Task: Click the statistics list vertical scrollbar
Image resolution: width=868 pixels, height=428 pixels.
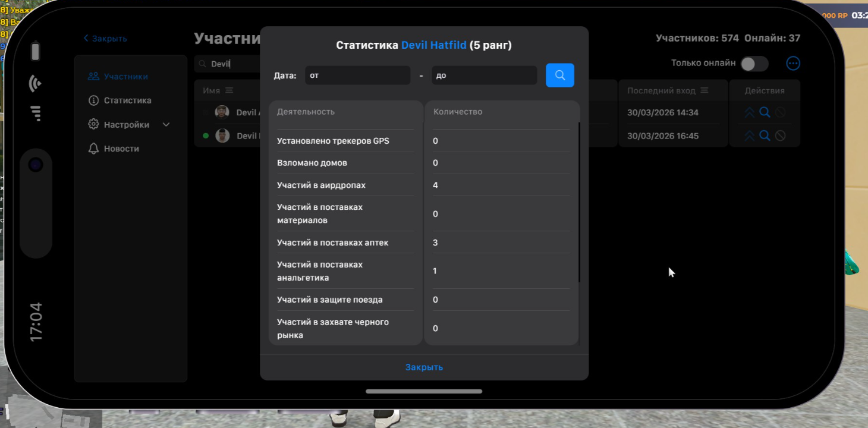Action: 579,202
